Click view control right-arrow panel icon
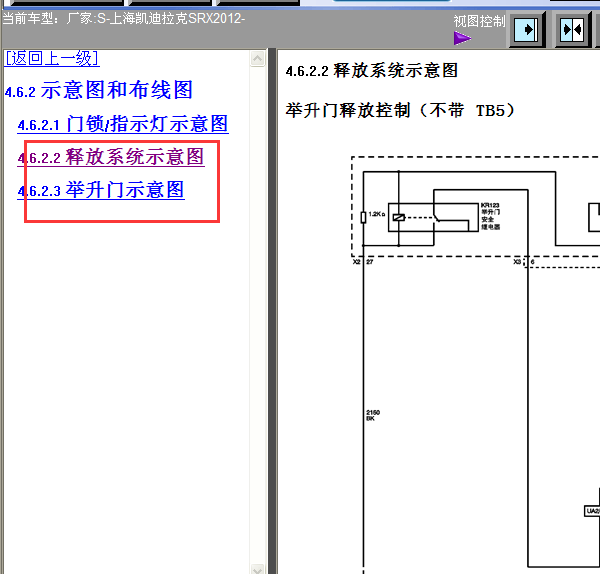 point(527,29)
